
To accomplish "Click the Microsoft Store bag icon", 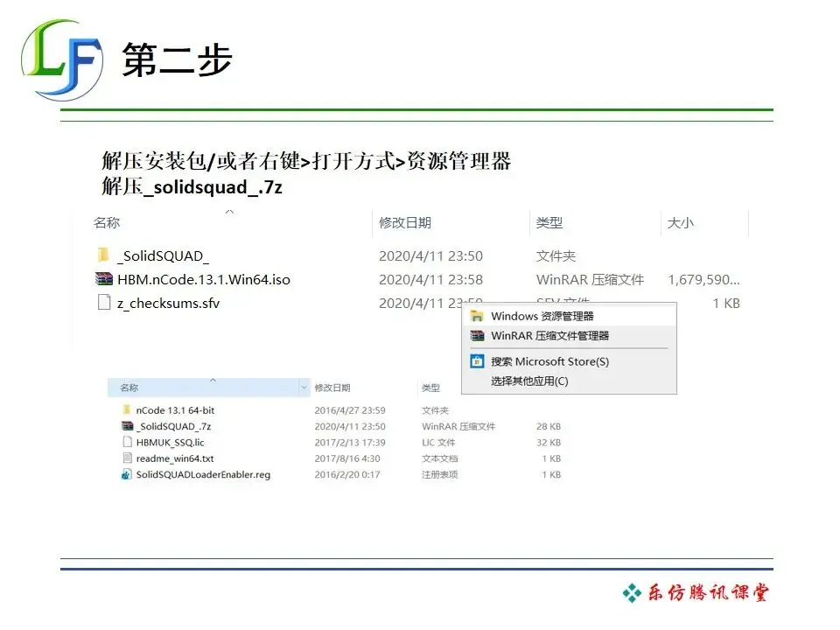I will coord(477,361).
